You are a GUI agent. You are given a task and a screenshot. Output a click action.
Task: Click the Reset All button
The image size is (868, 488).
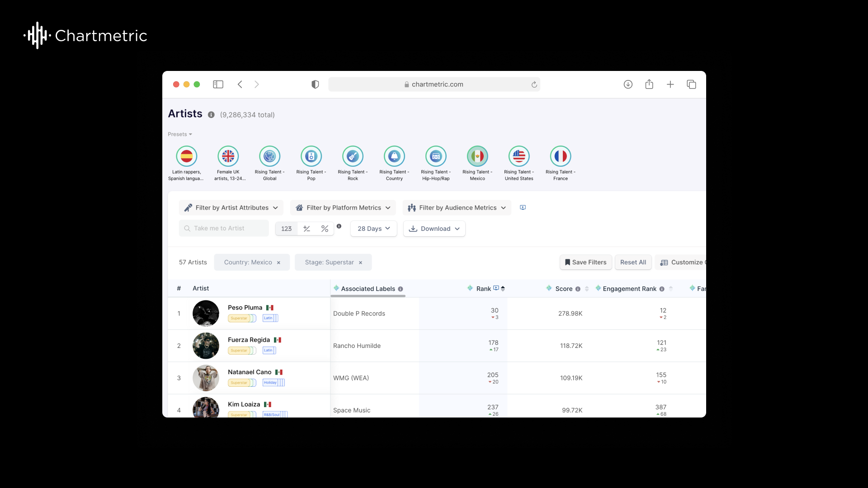click(x=633, y=263)
